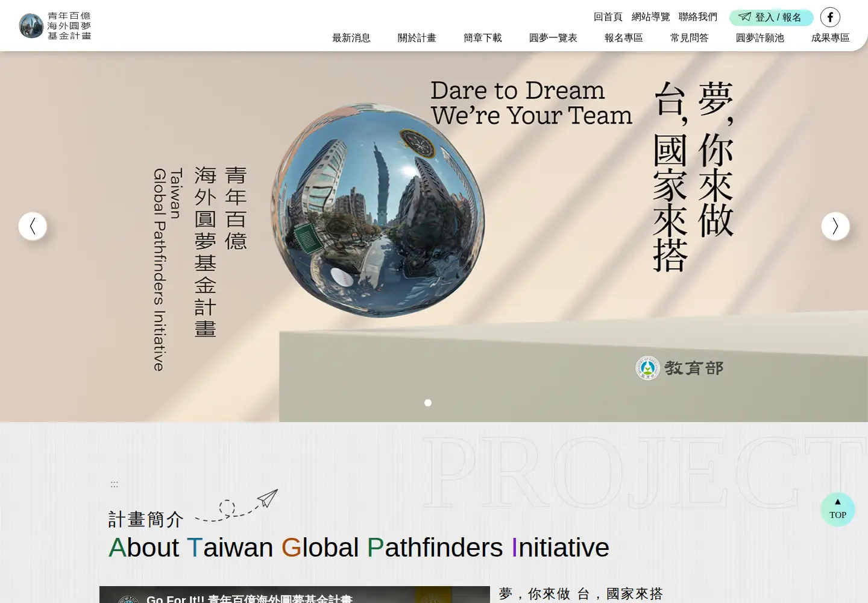Click the paper plane login icon
The width and height of the screenshot is (868, 603).
(745, 17)
